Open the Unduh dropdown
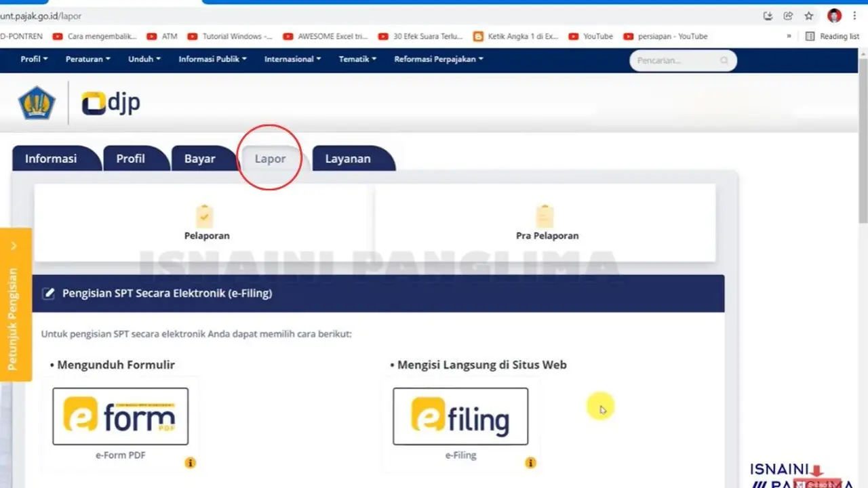 [x=143, y=59]
